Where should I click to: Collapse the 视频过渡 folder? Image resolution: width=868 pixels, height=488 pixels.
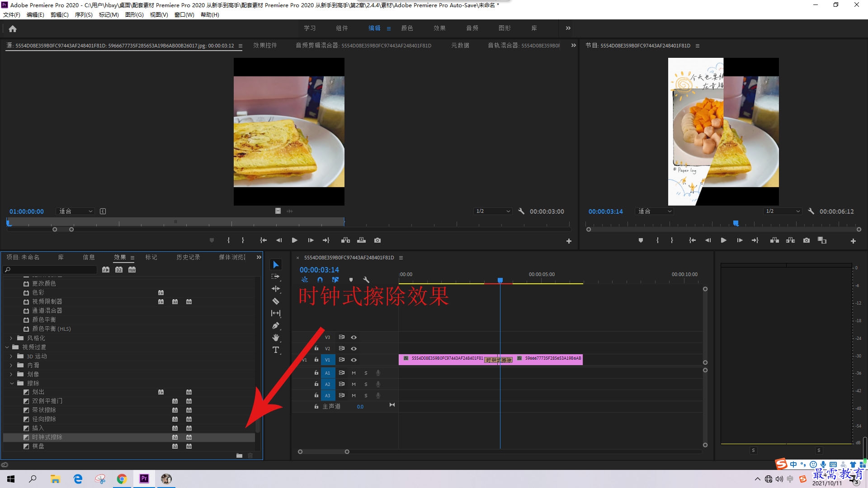tap(7, 347)
